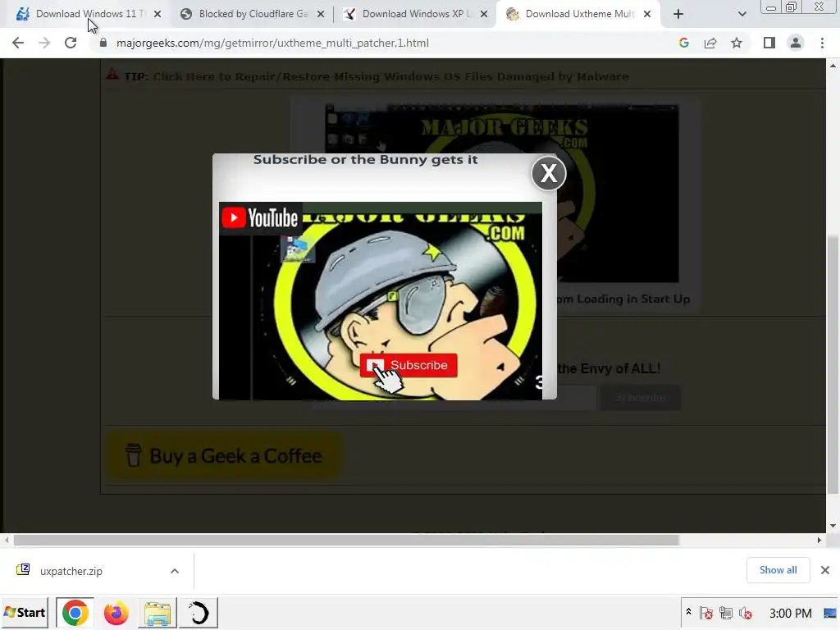
Task: Click the horizontal scrollbar thumb
Action: tap(346, 540)
